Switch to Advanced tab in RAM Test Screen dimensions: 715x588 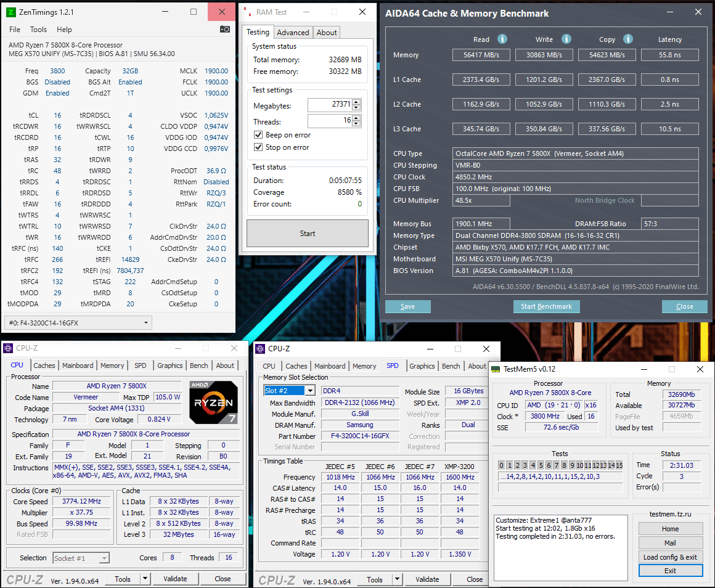293,33
